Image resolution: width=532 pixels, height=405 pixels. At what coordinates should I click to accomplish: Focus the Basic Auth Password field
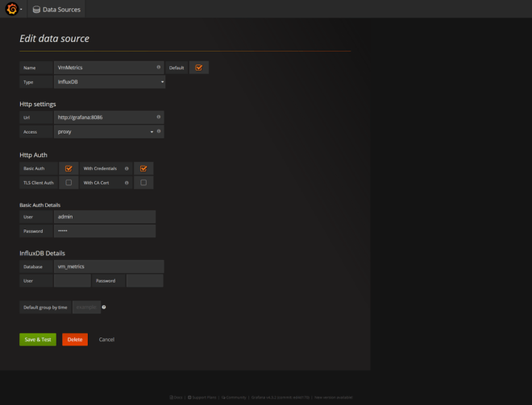point(104,231)
